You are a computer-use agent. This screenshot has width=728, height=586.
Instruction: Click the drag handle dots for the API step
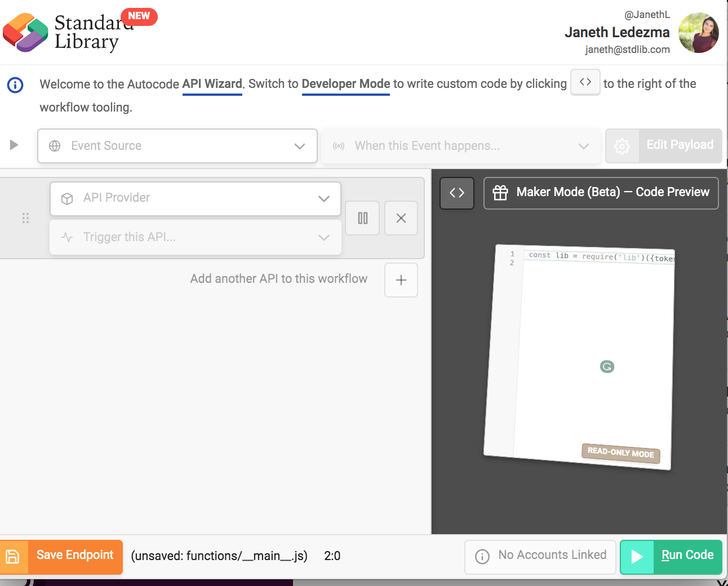pyautogui.click(x=25, y=218)
